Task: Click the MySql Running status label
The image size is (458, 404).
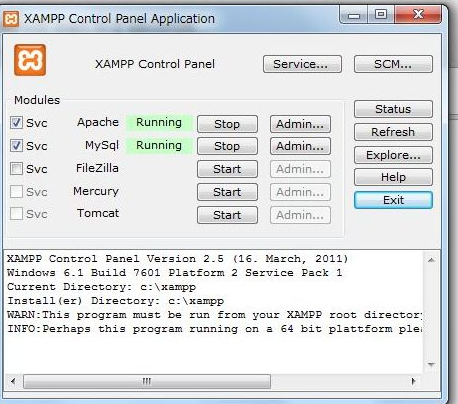Action: point(159,145)
